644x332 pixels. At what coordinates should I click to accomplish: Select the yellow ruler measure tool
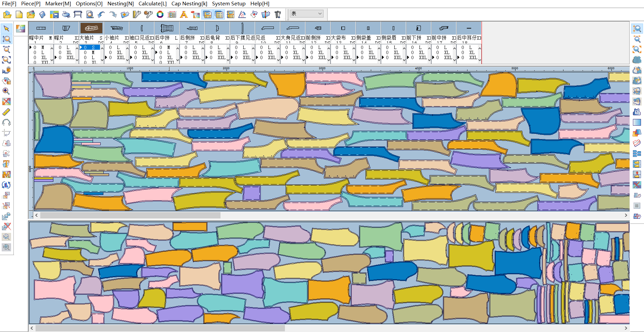(x=6, y=112)
